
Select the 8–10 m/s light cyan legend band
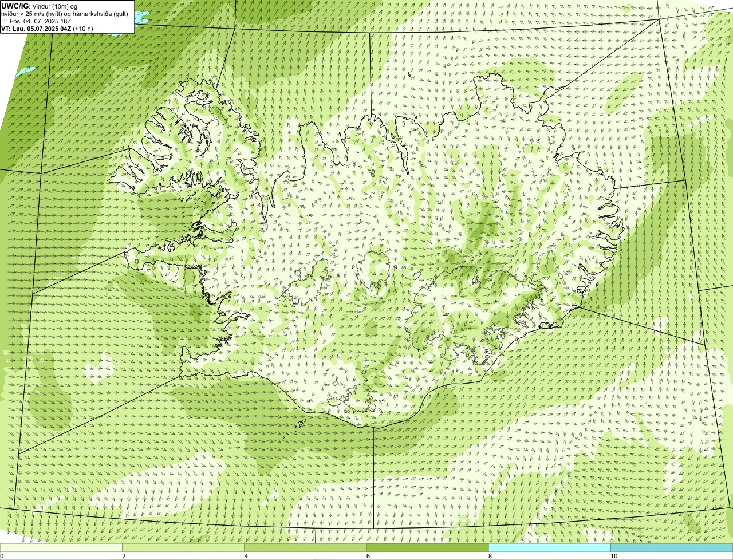coord(549,547)
